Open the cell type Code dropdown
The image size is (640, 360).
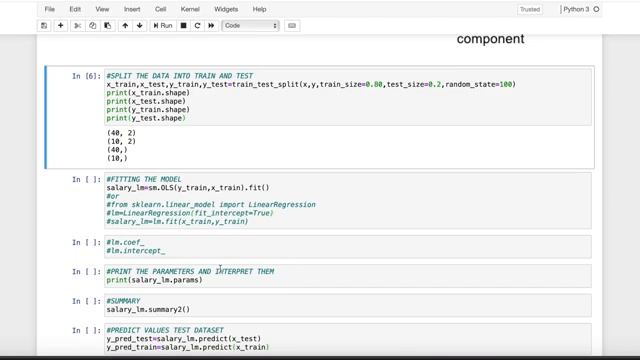point(250,26)
